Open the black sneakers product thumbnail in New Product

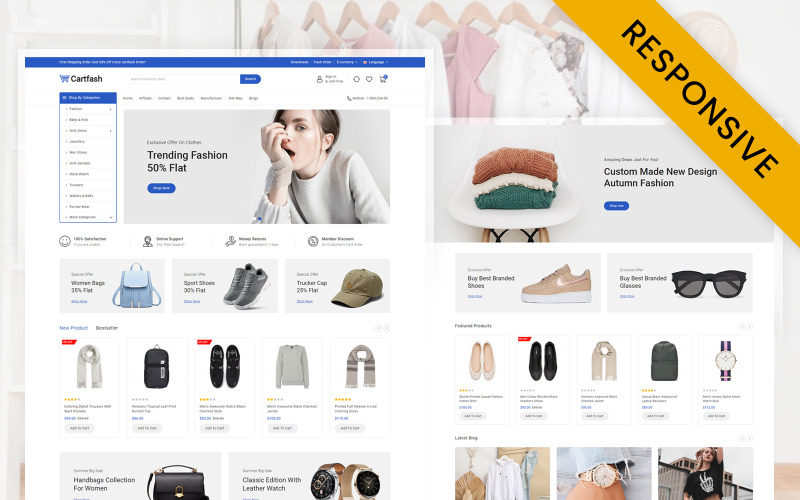pyautogui.click(x=225, y=366)
